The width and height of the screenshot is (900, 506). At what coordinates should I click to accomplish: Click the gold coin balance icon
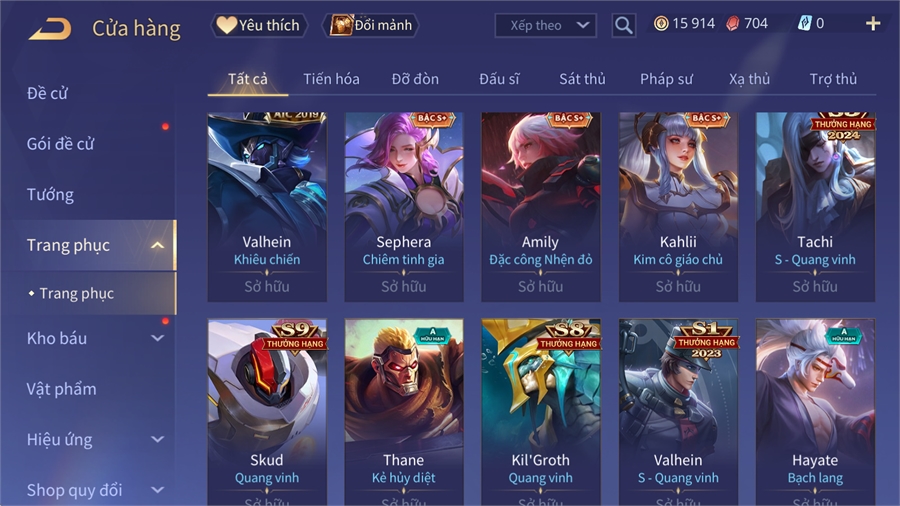tap(661, 24)
